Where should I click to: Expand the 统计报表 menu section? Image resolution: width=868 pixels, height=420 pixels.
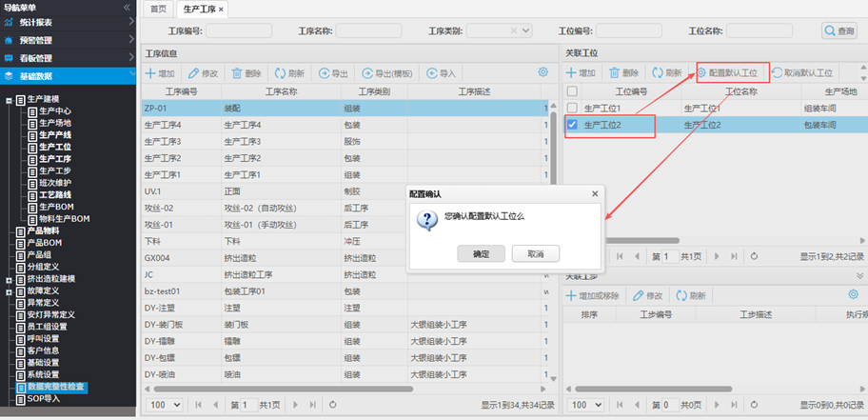coord(68,22)
